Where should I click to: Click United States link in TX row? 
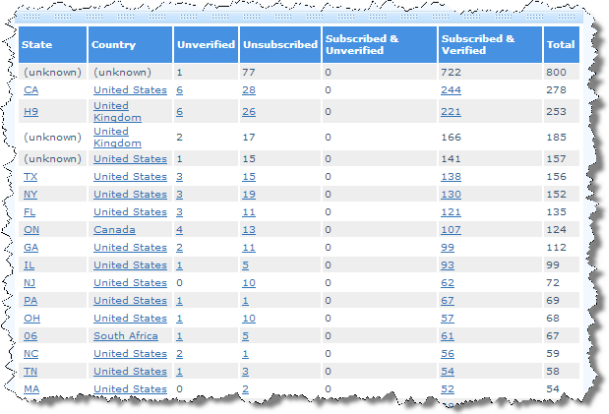tap(130, 177)
